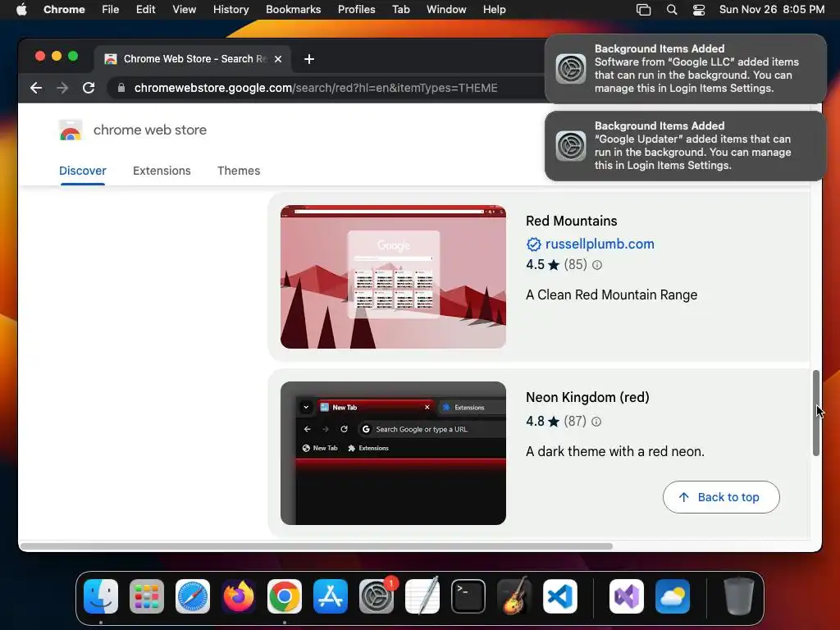Image resolution: width=840 pixels, height=630 pixels.
Task: Open the Apple menu
Action: (21, 10)
